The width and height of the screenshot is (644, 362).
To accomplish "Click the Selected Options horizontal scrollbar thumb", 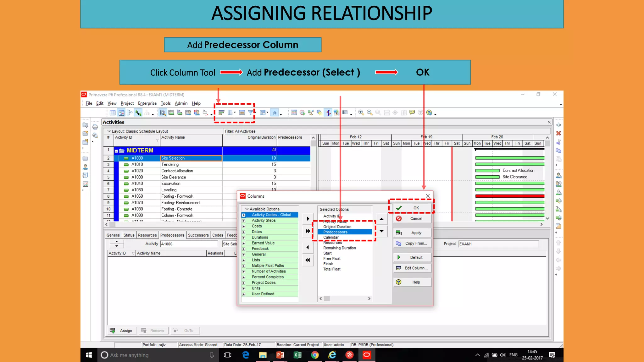I will point(327,299).
